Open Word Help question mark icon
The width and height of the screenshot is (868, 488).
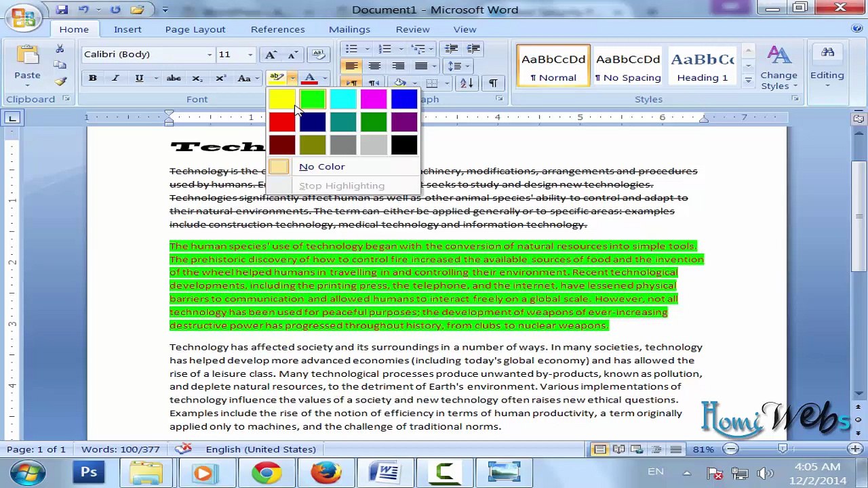pos(856,29)
